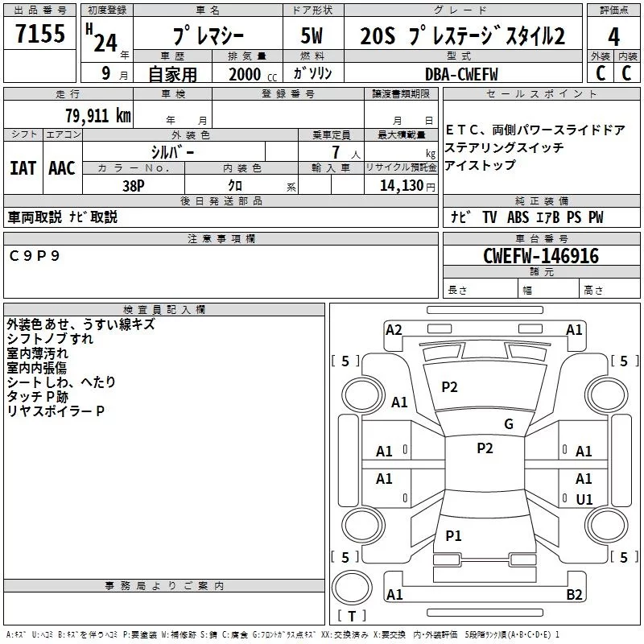Select the 高さ dimension field
The width and height of the screenshot is (644, 644).
click(x=610, y=290)
